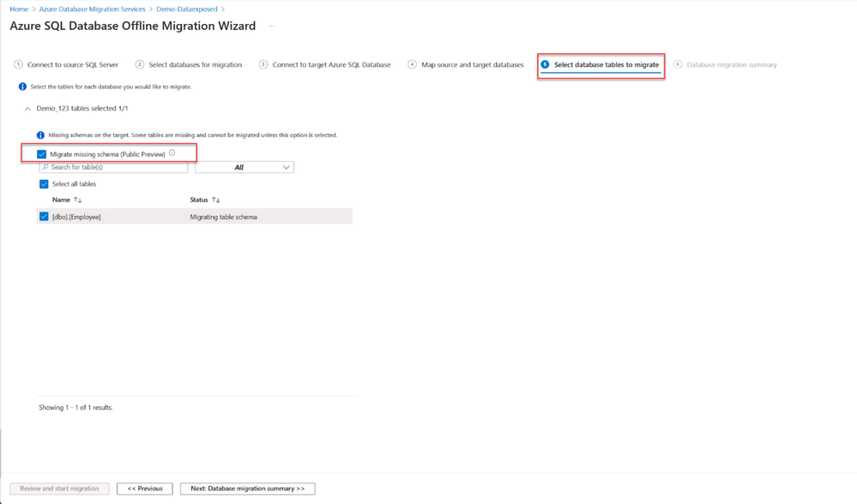The image size is (857, 504).
Task: Click the blue info icon beside 'Missing schemas on the target'
Action: coord(40,135)
